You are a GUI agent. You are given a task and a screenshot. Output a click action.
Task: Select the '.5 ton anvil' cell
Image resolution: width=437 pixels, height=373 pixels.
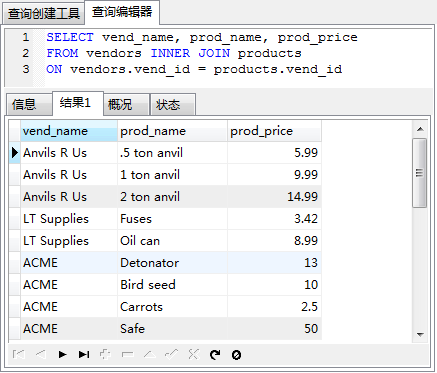[172, 153]
